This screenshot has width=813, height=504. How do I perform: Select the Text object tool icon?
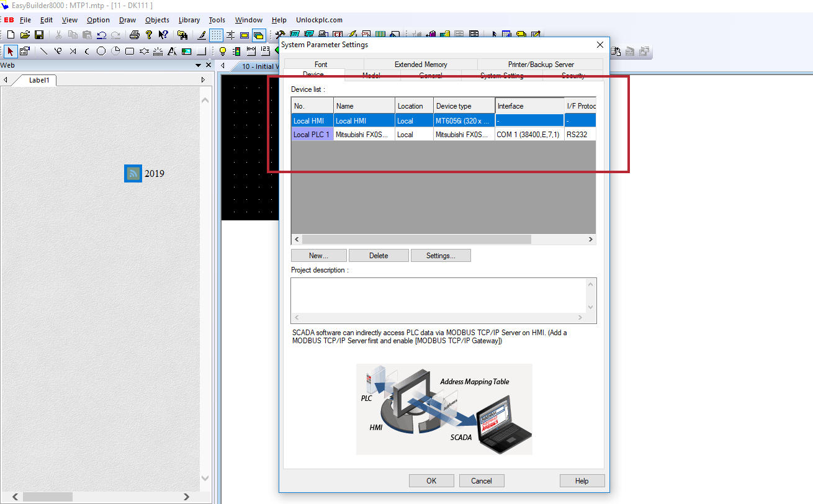(x=173, y=51)
